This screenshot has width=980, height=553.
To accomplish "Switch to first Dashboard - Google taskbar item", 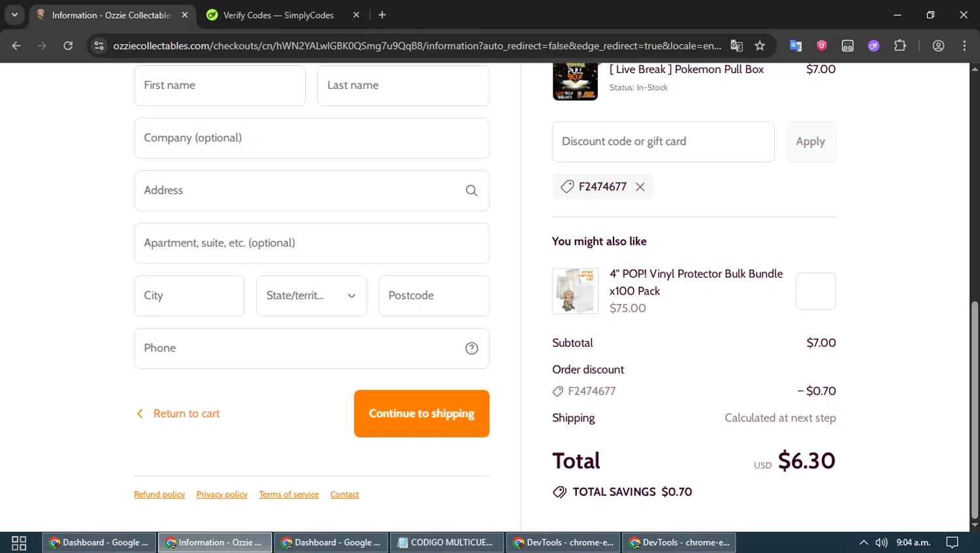I will tap(99, 543).
